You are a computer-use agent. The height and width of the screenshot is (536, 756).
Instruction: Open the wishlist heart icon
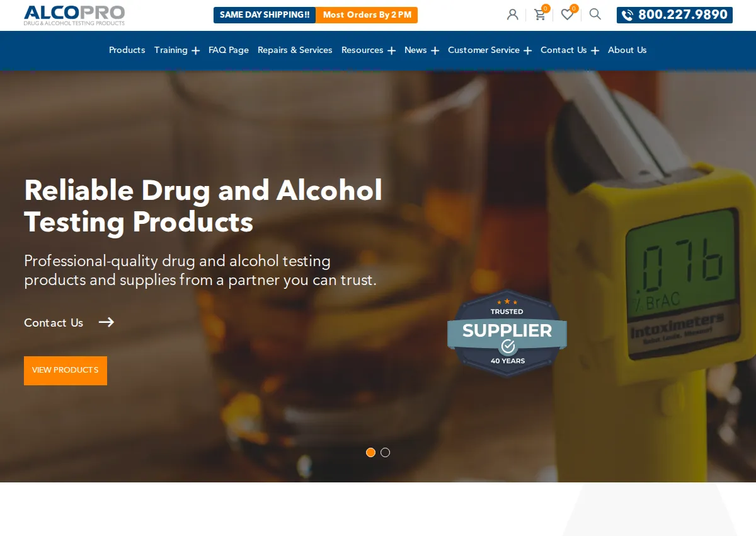coord(567,15)
